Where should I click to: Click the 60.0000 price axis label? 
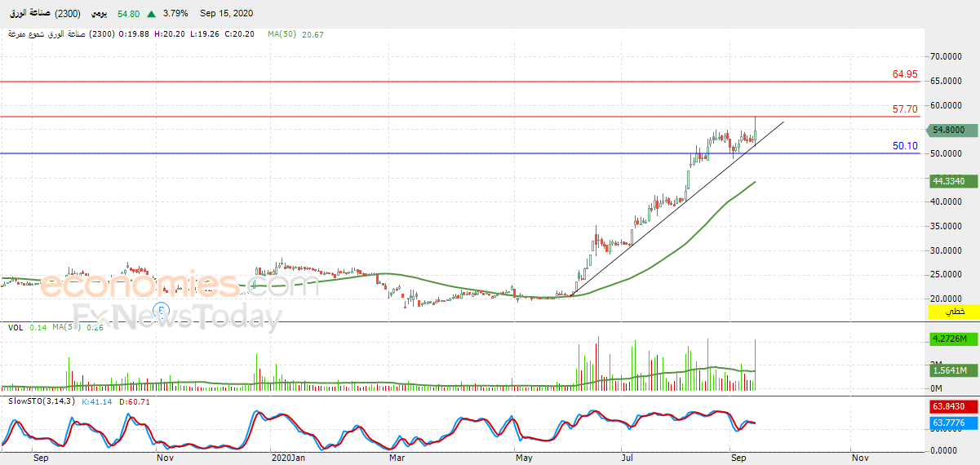946,105
